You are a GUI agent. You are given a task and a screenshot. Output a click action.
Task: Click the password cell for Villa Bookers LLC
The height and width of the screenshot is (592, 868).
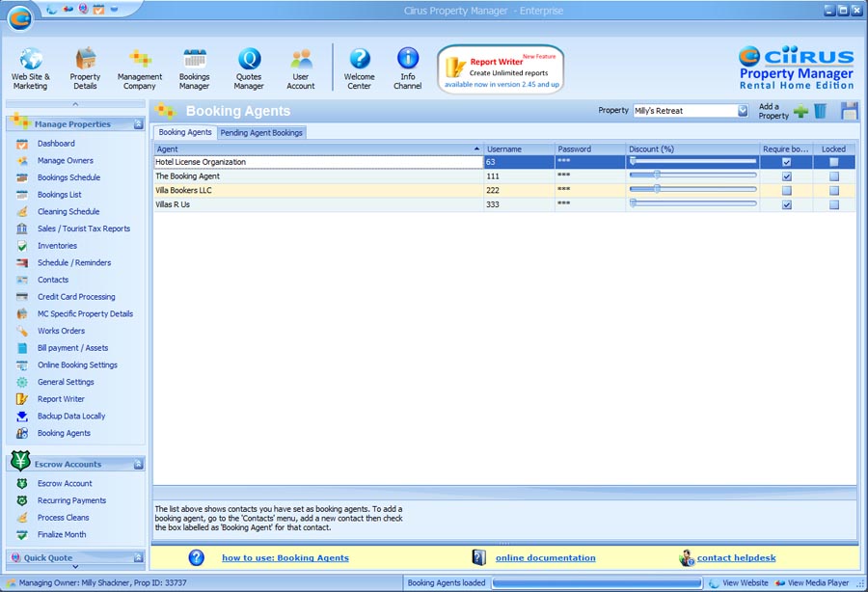[x=590, y=190]
